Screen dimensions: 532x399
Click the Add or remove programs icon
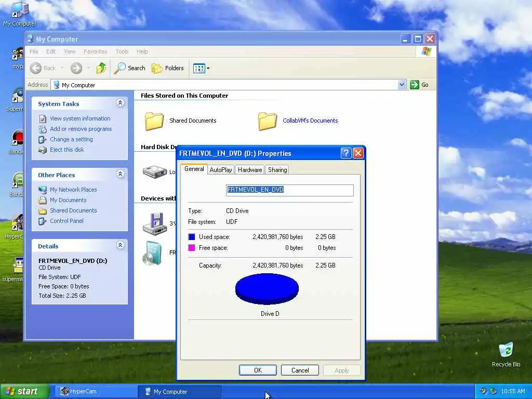(43, 129)
